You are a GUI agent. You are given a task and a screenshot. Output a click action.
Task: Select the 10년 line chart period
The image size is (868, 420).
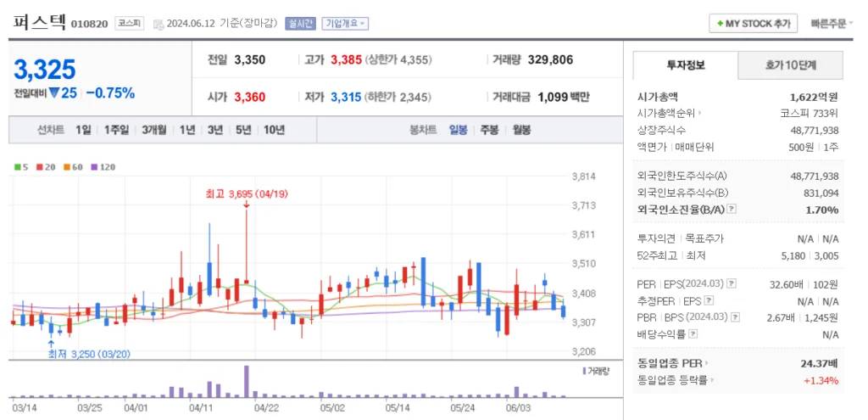point(274,130)
